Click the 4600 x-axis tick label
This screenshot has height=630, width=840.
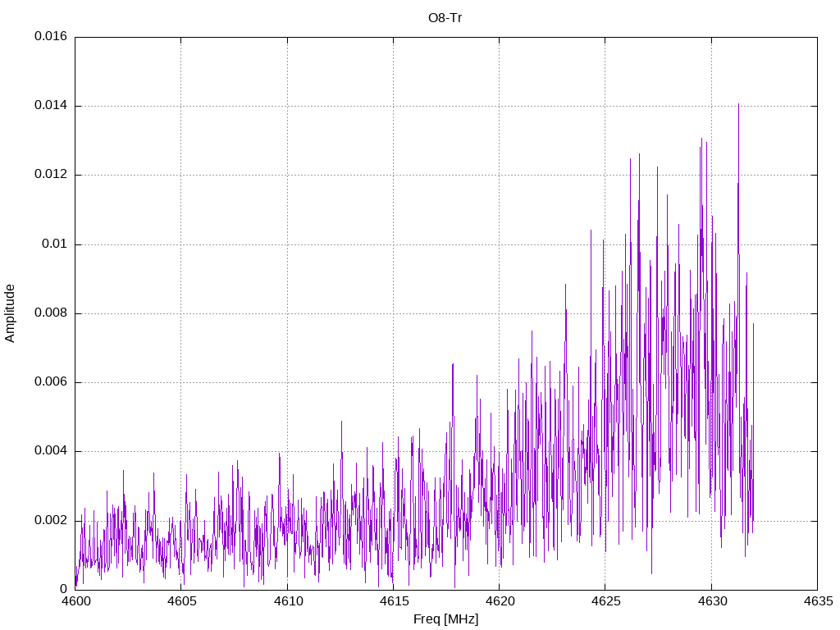[75, 601]
